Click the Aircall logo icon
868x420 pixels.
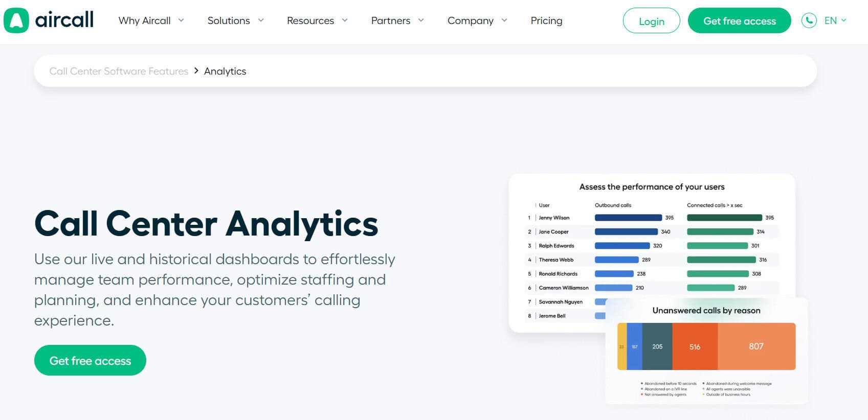pyautogui.click(x=16, y=20)
